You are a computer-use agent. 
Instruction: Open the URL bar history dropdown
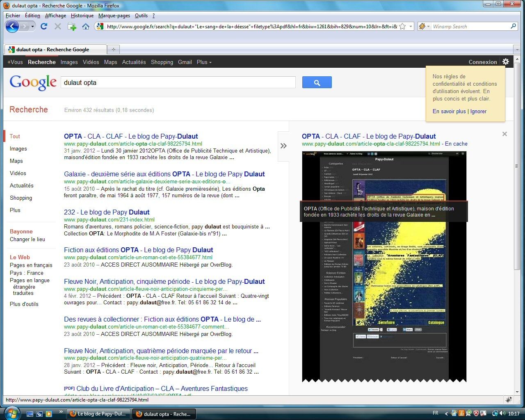411,26
